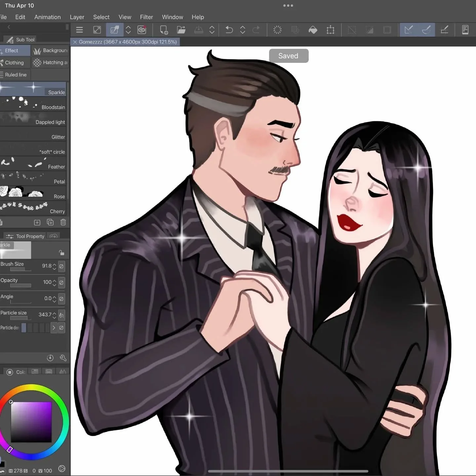Toggle the Opacity dynamics button
Image resolution: width=476 pixels, height=476 pixels.
62,282
